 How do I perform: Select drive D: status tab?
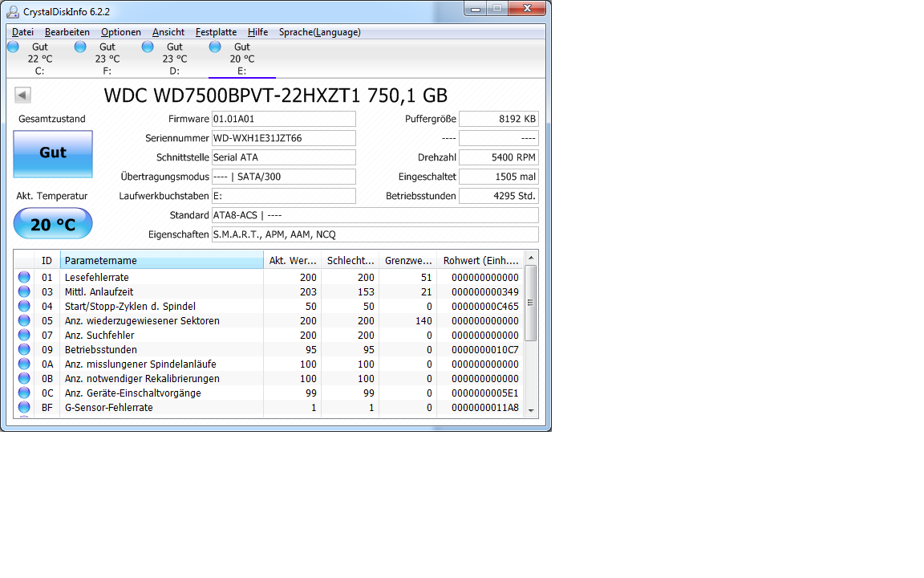(174, 59)
